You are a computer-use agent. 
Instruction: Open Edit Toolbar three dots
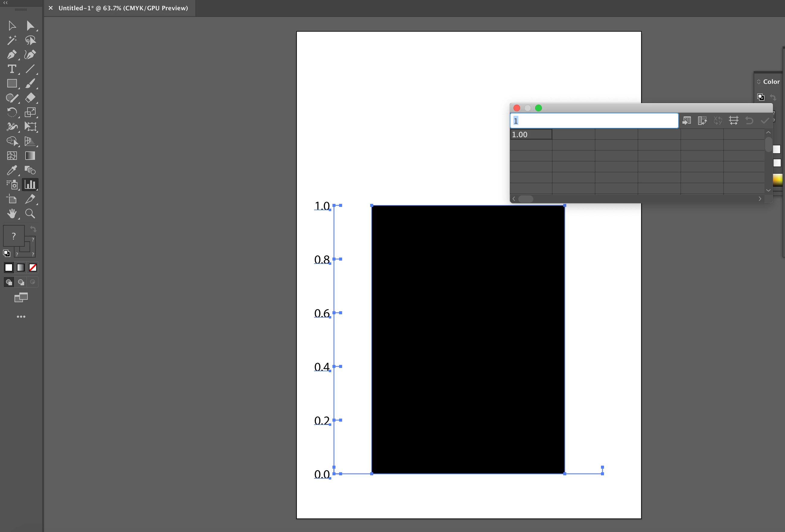tap(21, 317)
